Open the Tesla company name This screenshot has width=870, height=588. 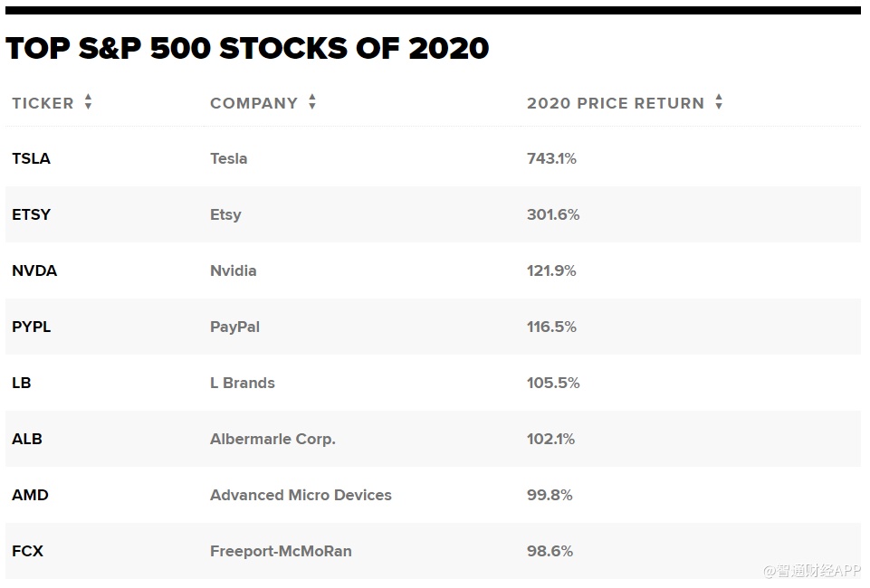(228, 158)
